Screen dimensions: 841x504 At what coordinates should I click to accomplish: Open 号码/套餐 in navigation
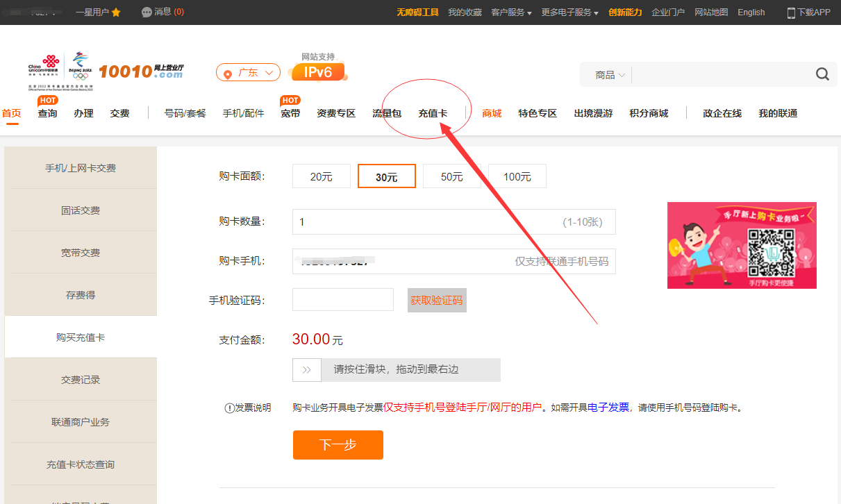click(185, 113)
